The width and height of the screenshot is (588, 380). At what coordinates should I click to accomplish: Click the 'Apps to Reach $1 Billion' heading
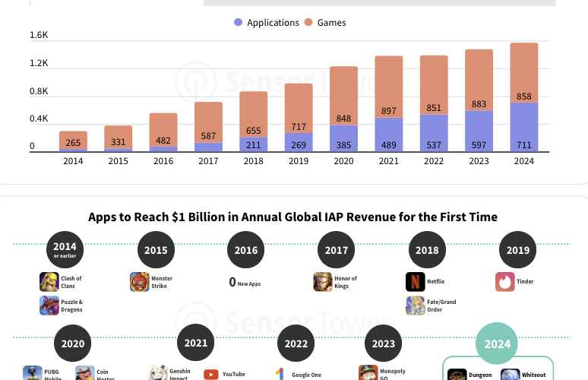coord(293,217)
